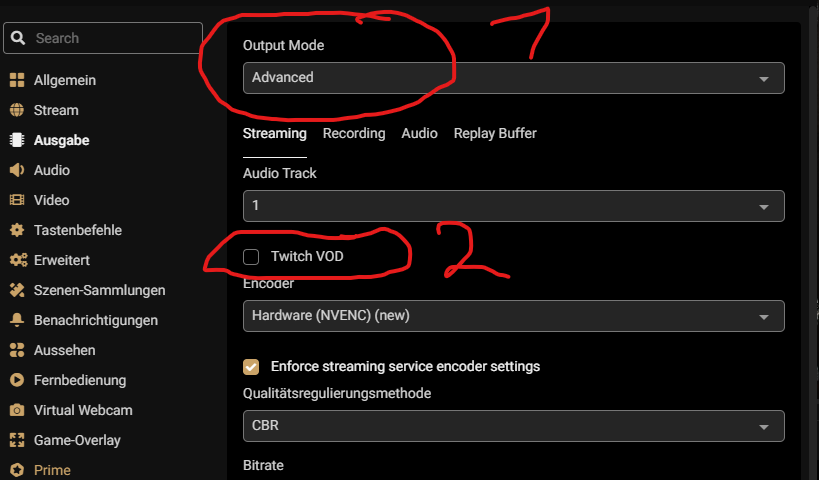Click the Allgemein grid icon in sidebar
This screenshot has height=480, width=819.
[x=16, y=80]
